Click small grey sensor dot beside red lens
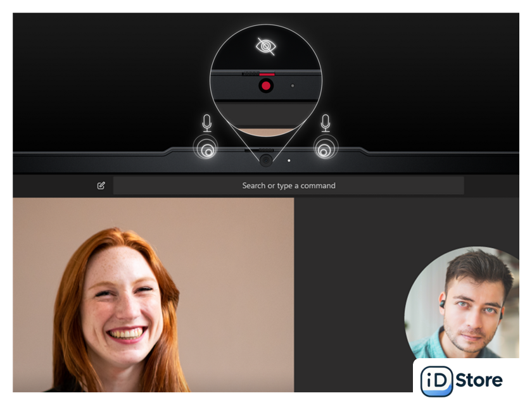The image size is (532, 405). coord(291,85)
